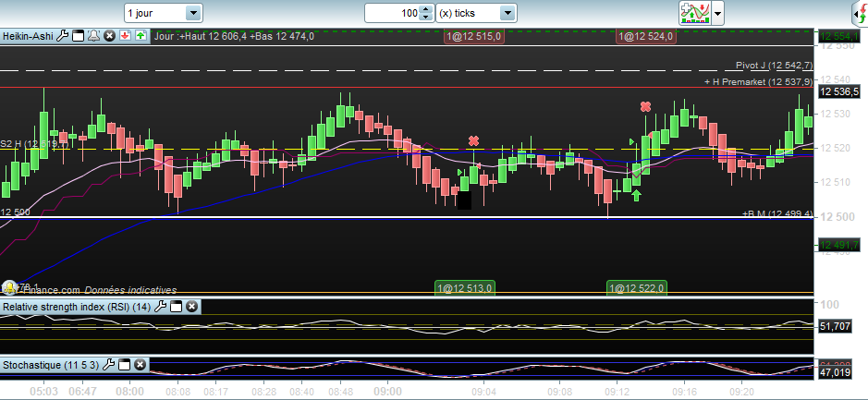Click '+ H Premarket (12 537,9)' label
The image size is (868, 400).
tap(758, 81)
